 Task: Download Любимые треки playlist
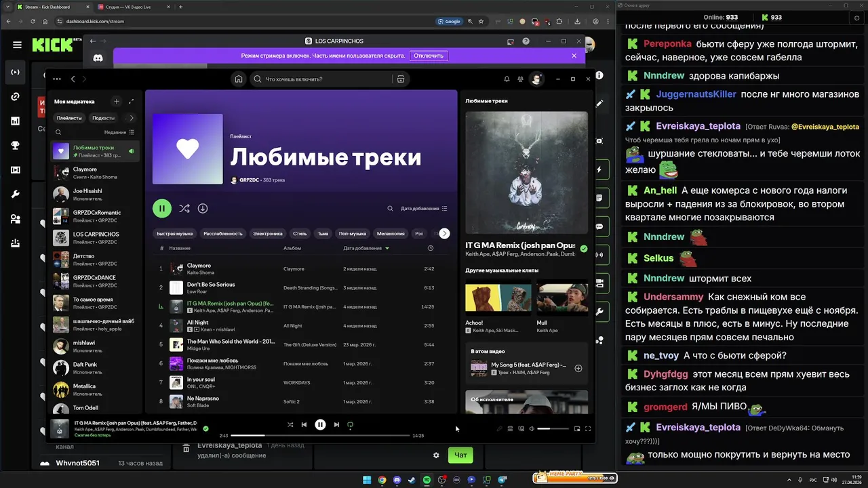click(203, 209)
